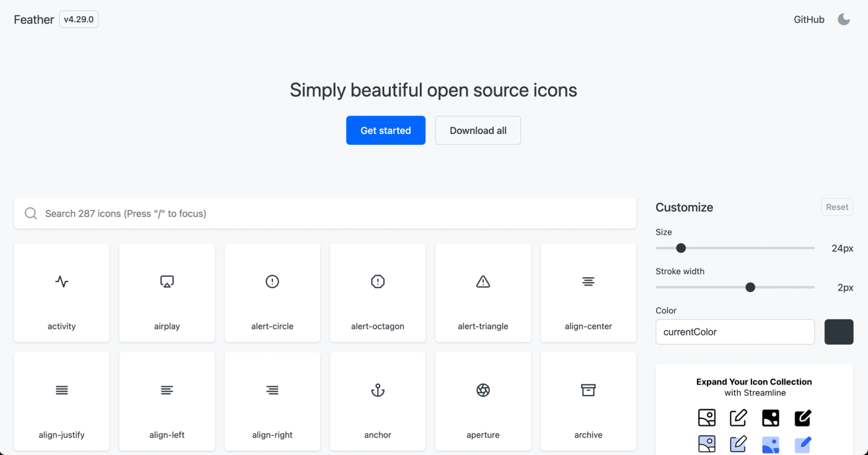Viewport: 868px width, 455px height.
Task: Choose the align-right icon
Action: coord(272,402)
